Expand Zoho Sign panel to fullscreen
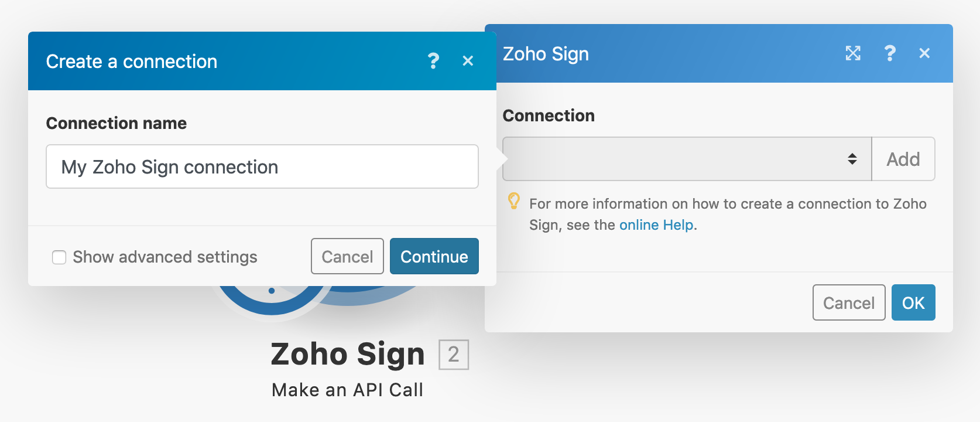Viewport: 980px width, 422px height. coord(853,53)
